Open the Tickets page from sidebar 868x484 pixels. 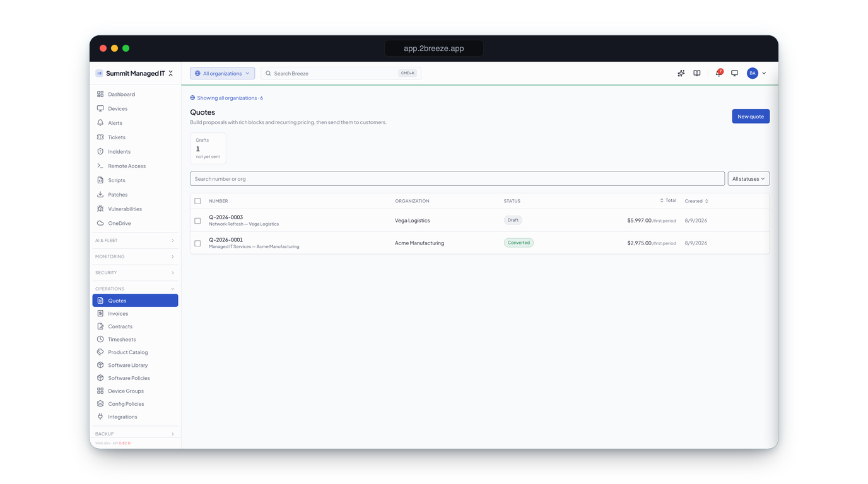pos(135,137)
